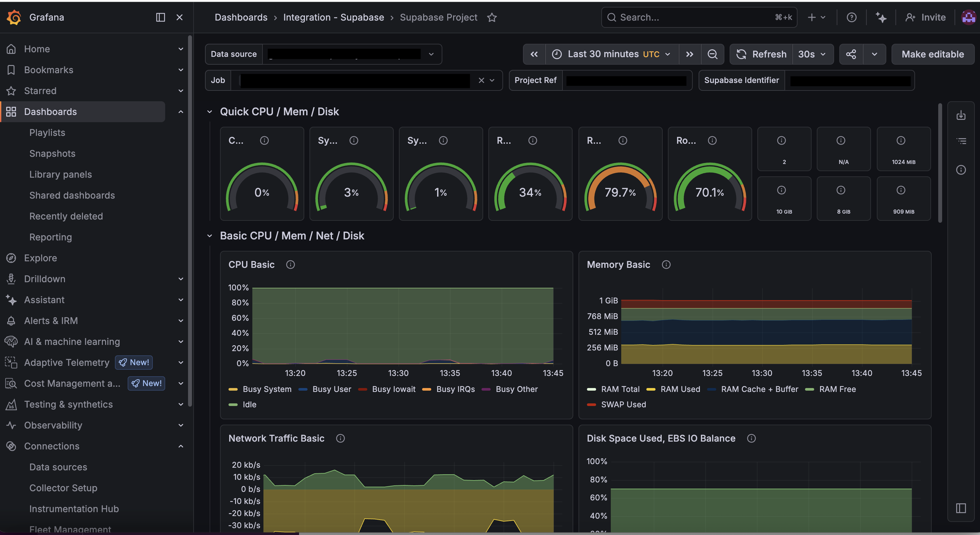Viewport: 980px width, 535px height.
Task: Open Home in the sidebar
Action: pos(37,49)
